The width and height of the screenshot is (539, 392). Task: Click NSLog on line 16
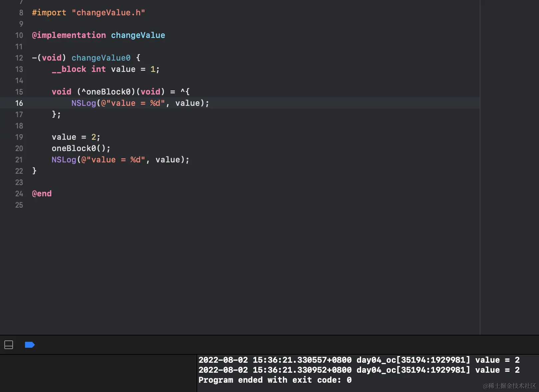[x=84, y=103]
